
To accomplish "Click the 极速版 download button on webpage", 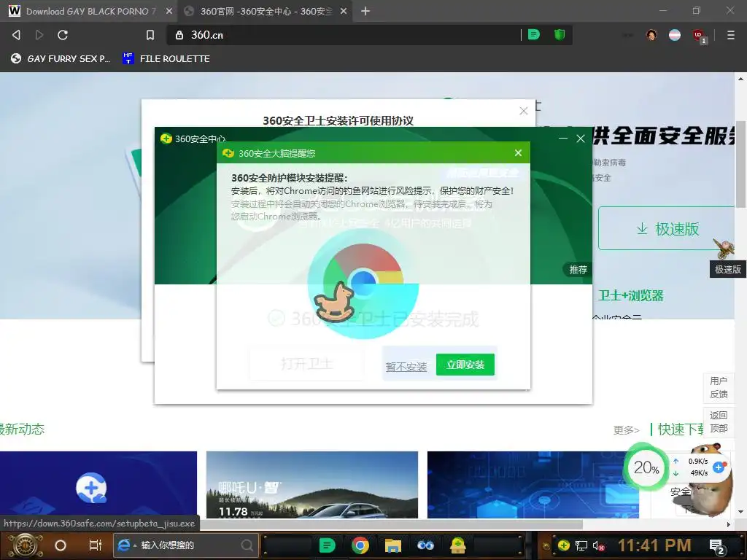I will pyautogui.click(x=667, y=228).
